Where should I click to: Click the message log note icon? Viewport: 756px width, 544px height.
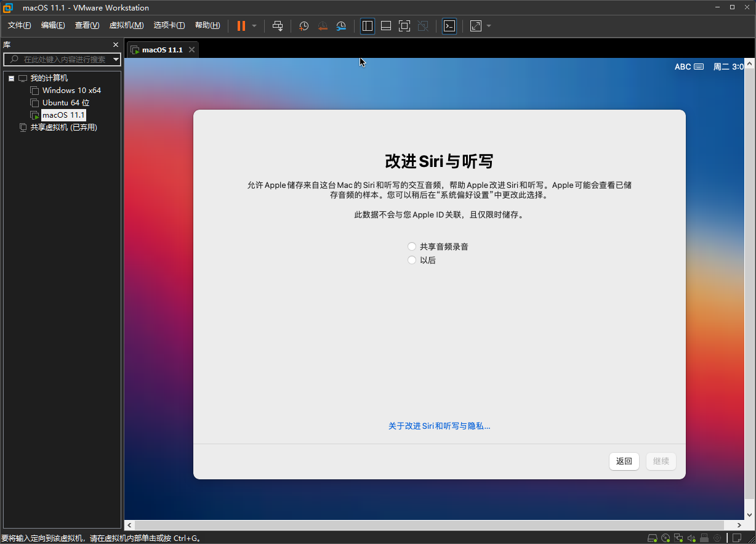click(x=738, y=538)
